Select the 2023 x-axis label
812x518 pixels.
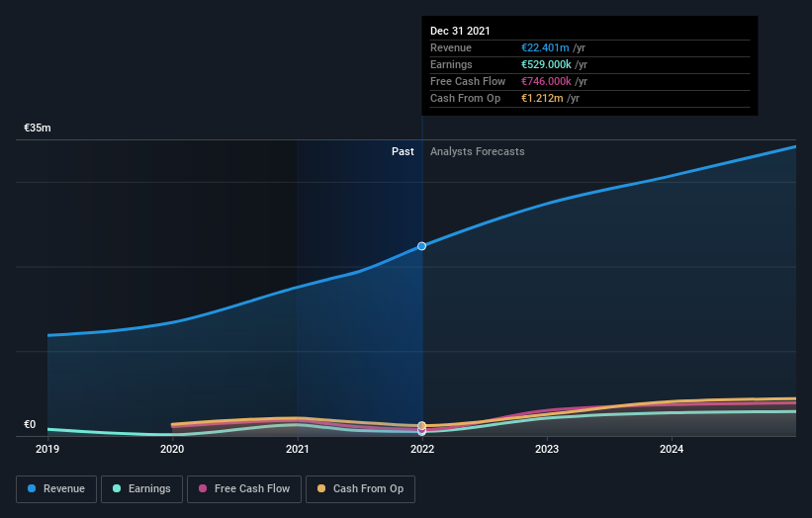point(547,449)
